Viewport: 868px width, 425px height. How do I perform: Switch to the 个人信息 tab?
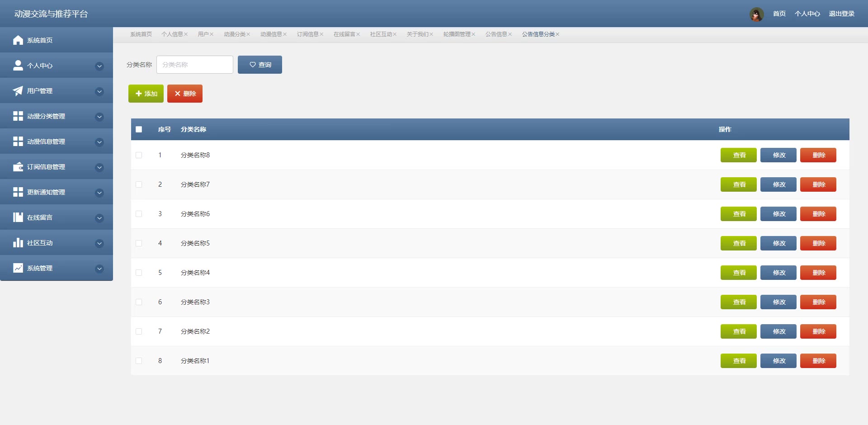pos(172,34)
